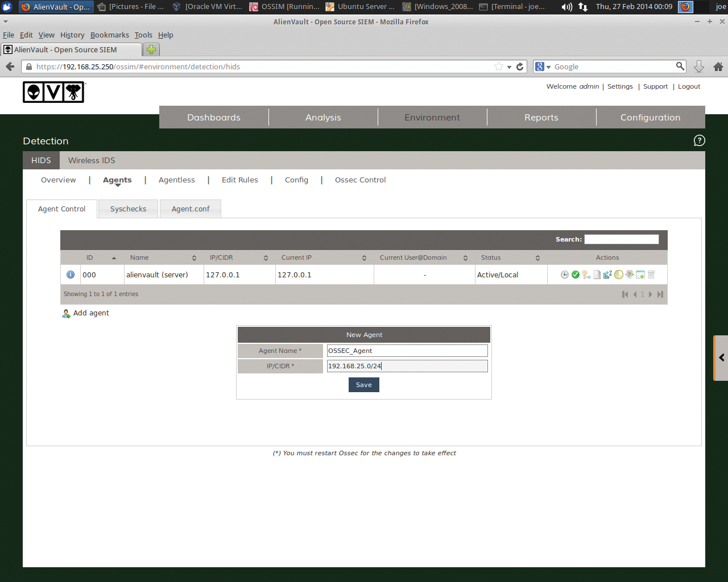Reload the page with the refresh icon
Viewport: 728px width, 582px height.
point(520,66)
